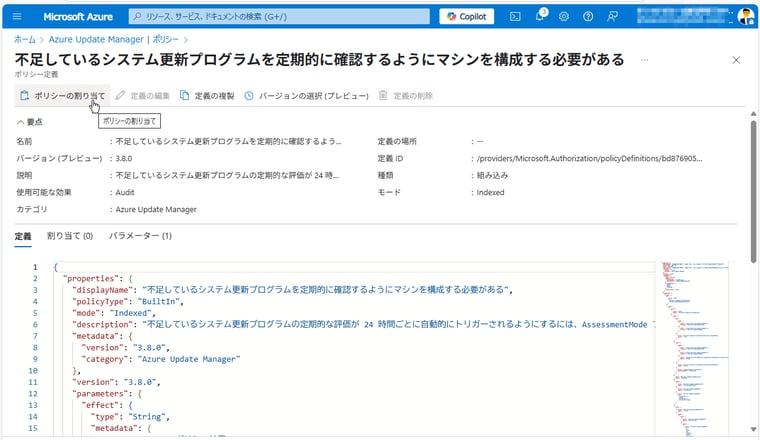760x440 pixels.
Task: Click the 説明 value text
Action: click(x=227, y=175)
